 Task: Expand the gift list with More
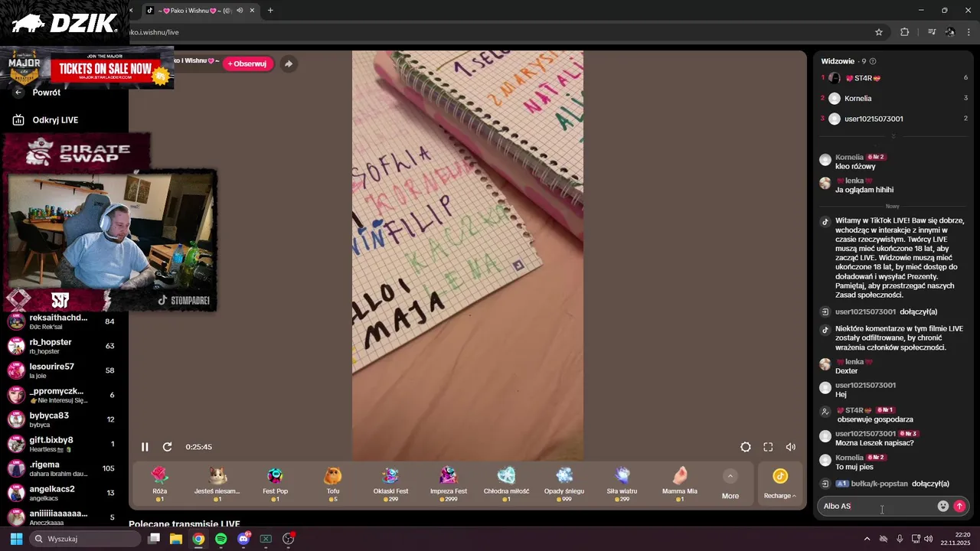pos(730,485)
